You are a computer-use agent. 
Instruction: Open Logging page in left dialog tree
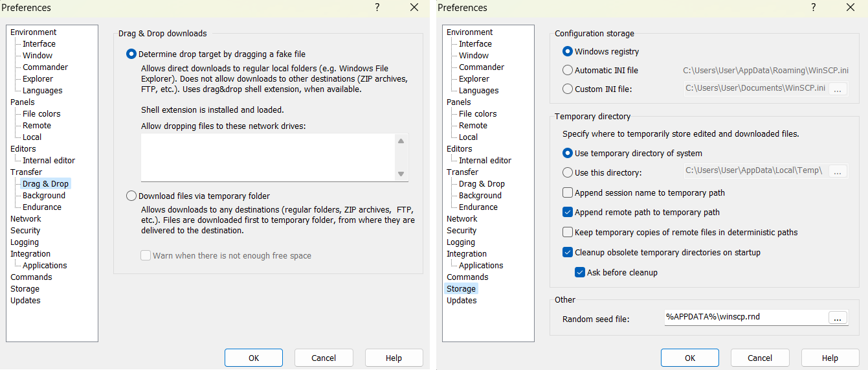coord(25,242)
